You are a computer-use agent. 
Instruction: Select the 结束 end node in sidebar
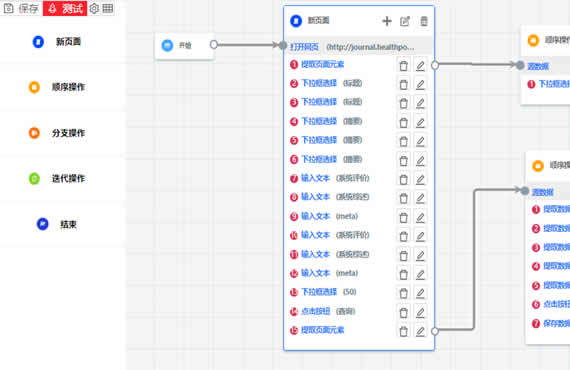pos(57,224)
